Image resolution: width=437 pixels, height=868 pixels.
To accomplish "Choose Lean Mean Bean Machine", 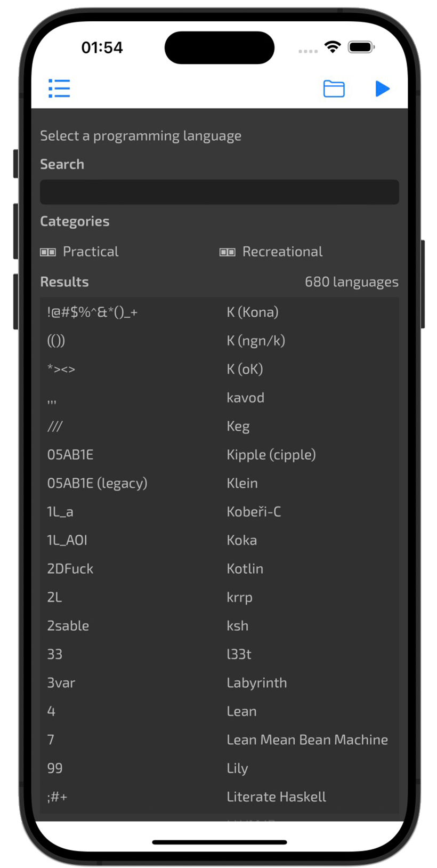I will [x=307, y=740].
